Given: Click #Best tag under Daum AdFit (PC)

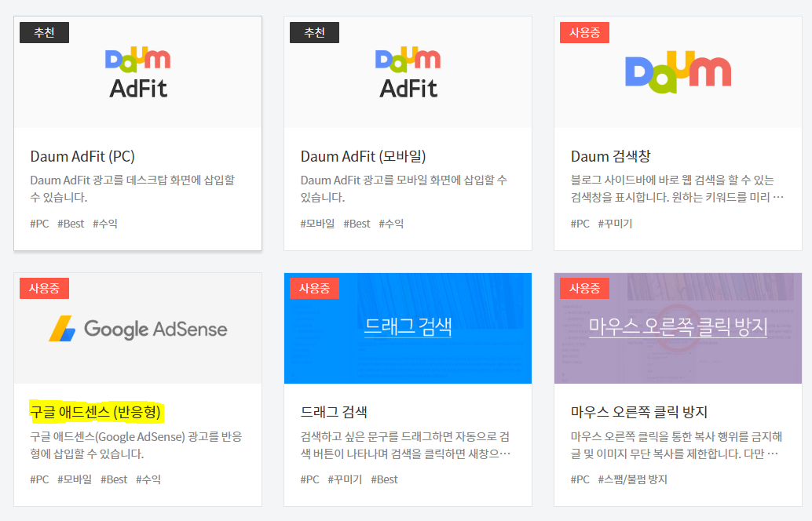Looking at the screenshot, I should pos(71,224).
